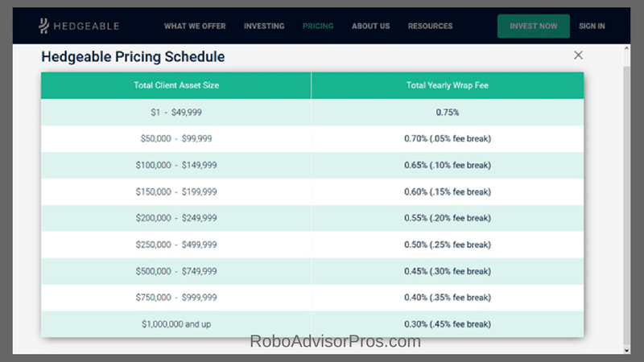Click the 0.50% (.25% fee break) cell
Screen dimensions: 644x362
448,245
